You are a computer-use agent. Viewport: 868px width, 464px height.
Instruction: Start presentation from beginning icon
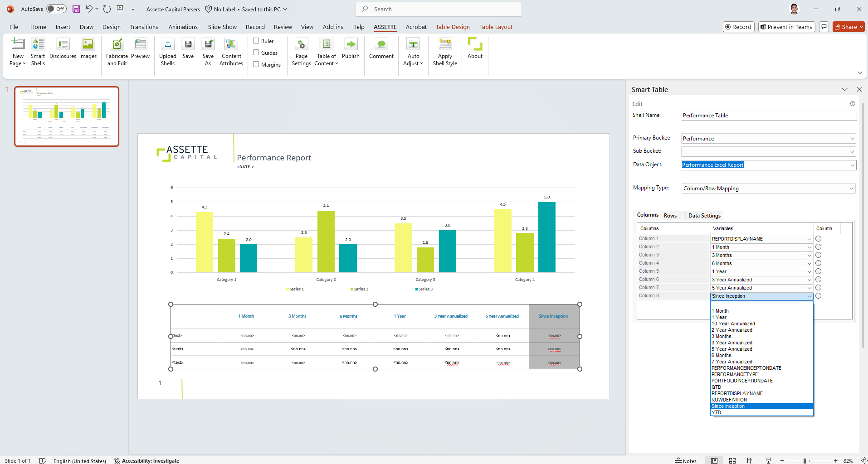(x=120, y=9)
